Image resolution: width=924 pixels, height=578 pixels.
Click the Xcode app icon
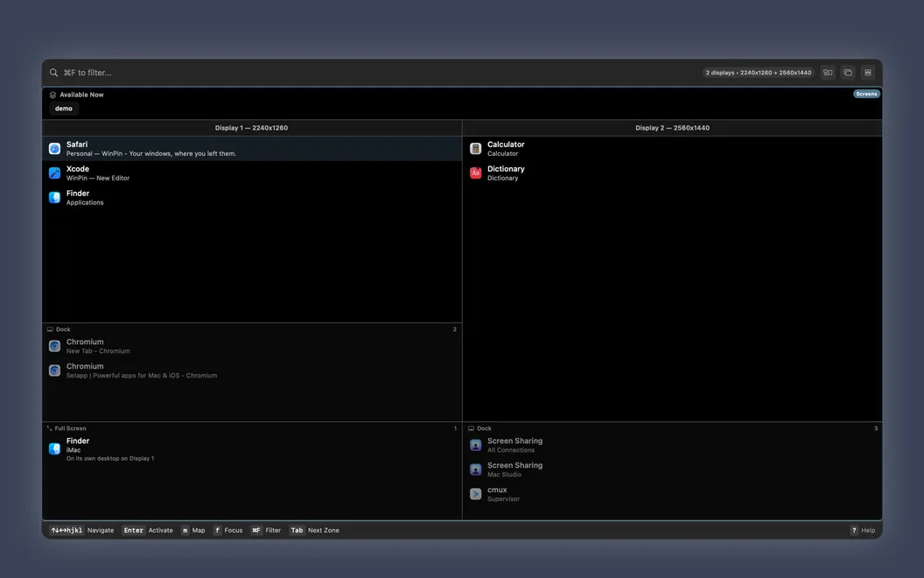[54, 173]
